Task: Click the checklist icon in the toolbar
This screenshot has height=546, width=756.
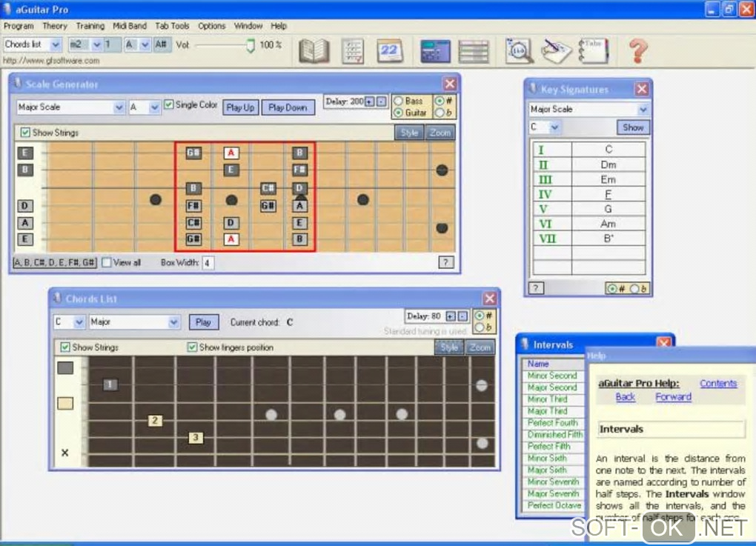Action: click(x=353, y=51)
